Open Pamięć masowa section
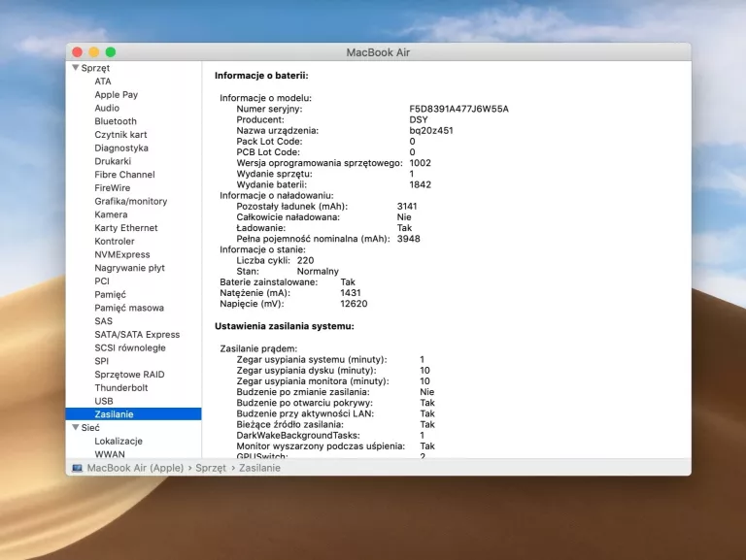Viewport: 746px width, 560px height. click(129, 308)
